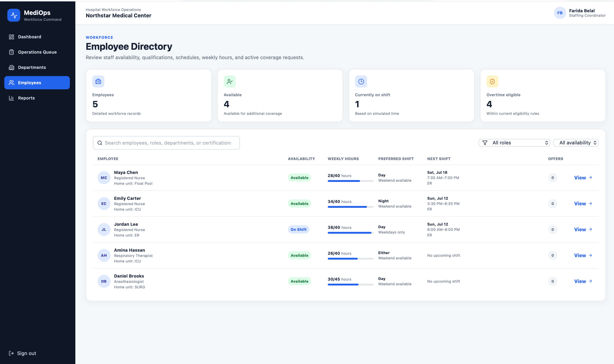Open Reports in the sidebar

tap(37, 98)
